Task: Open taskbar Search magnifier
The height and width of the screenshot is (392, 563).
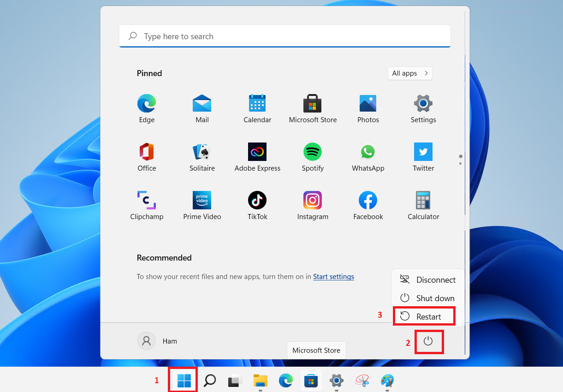Action: (210, 380)
